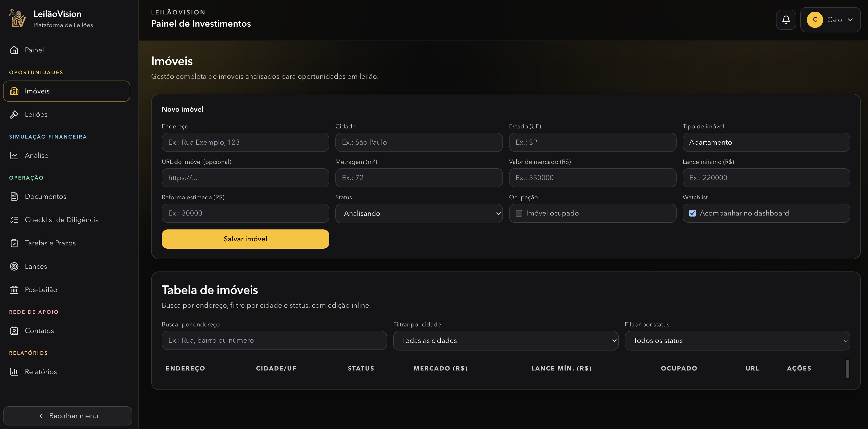
Task: Open the notifications bell icon
Action: click(x=786, y=19)
